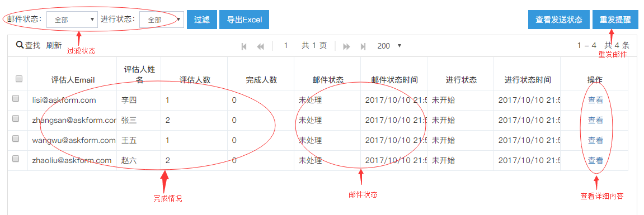Go to previous page pager icon
Viewport: 644px width, 215px height.
click(x=260, y=46)
